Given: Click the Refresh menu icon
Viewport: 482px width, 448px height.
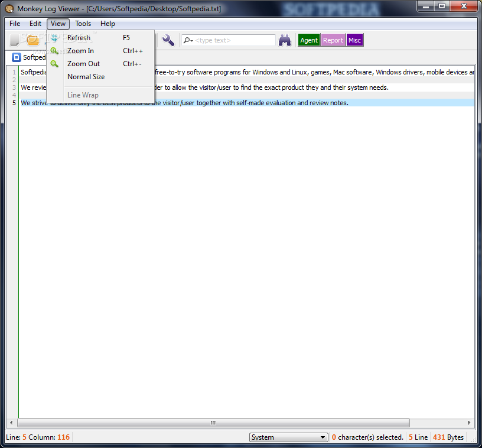Looking at the screenshot, I should (54, 38).
